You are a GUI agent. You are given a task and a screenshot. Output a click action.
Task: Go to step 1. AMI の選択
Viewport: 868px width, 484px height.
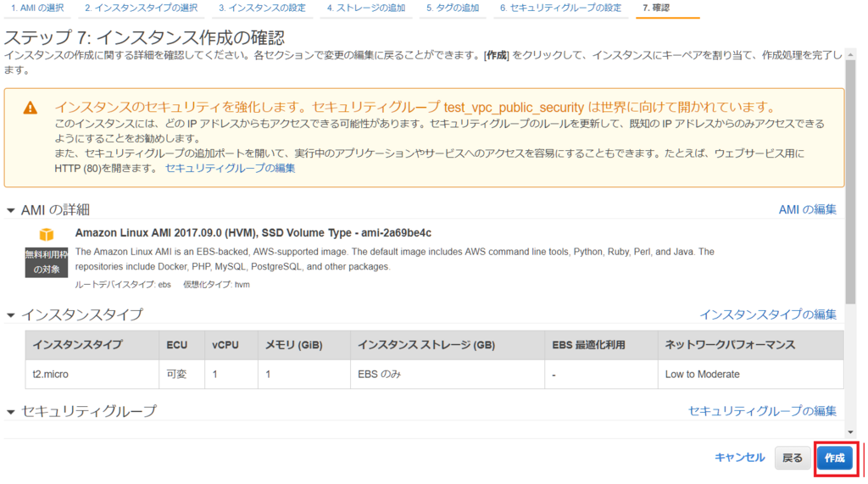tap(37, 8)
